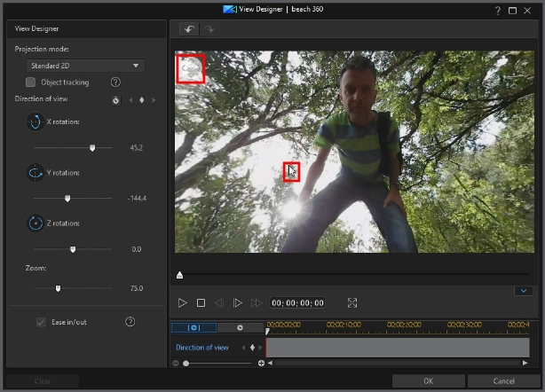
Task: Toggle the Ease in/out checkbox
Action: (41, 322)
